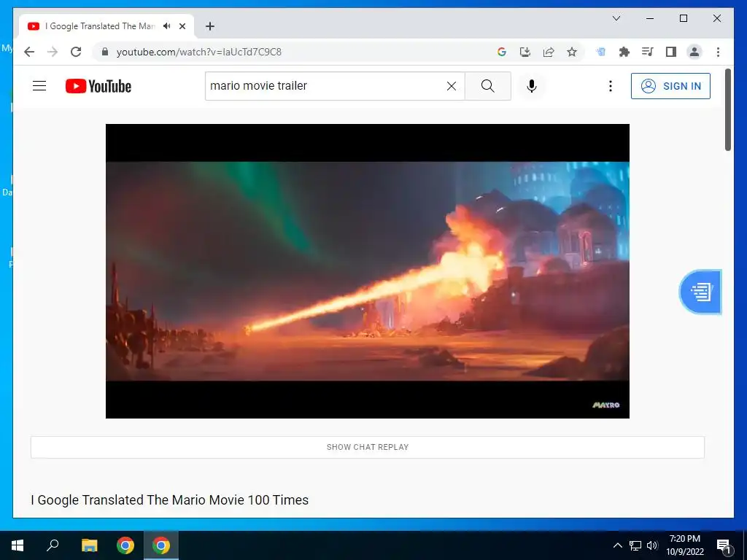Click the SIGN IN button
Image resolution: width=747 pixels, height=560 pixels.
[x=670, y=86]
